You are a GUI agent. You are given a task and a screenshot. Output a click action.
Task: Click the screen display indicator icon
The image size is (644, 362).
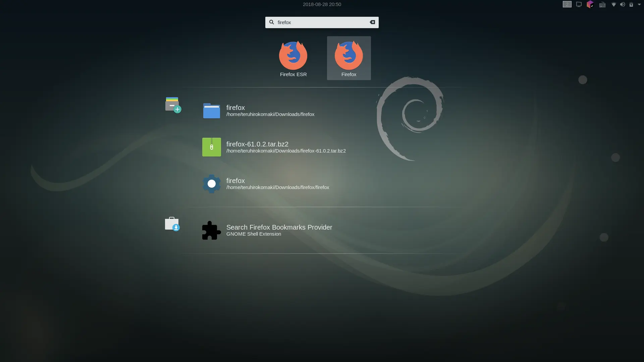click(579, 4)
